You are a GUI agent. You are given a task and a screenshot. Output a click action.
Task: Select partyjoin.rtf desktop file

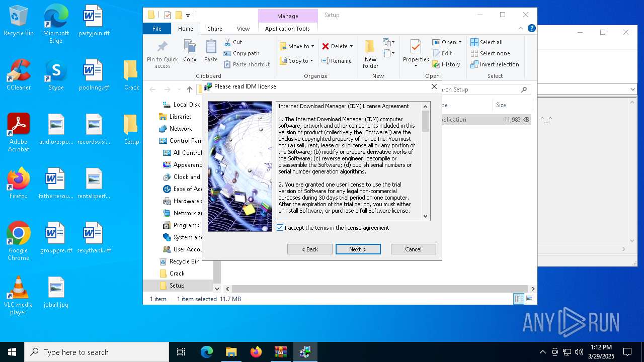[x=94, y=21]
